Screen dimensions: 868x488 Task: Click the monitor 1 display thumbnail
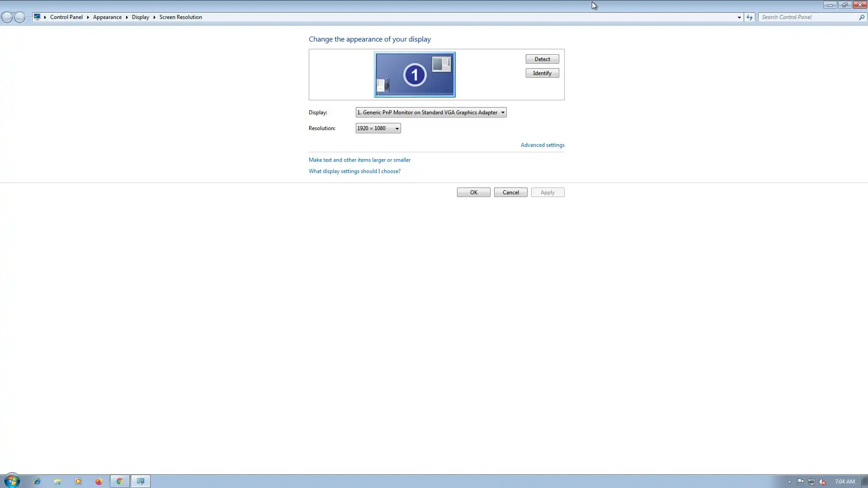pyautogui.click(x=415, y=75)
